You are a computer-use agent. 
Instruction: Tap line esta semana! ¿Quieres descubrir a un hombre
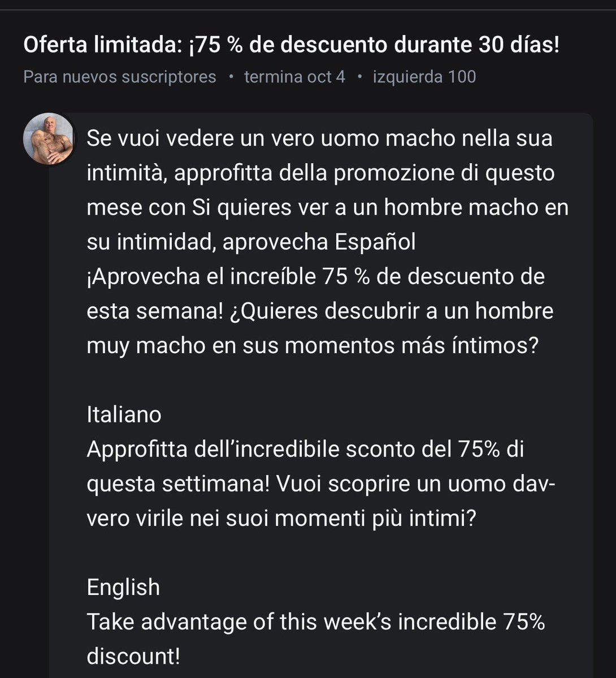320,311
